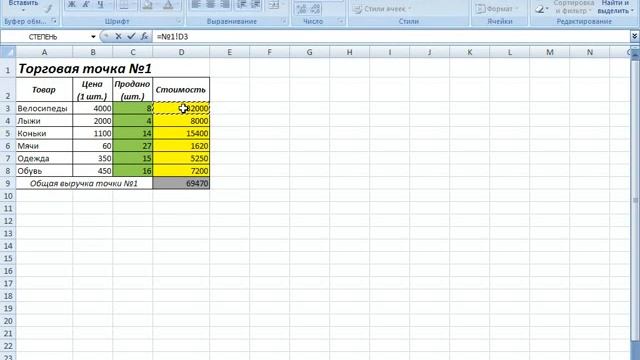Viewport: 640px width, 360px height.
Task: Click the cell borders icon
Action: (123, 5)
